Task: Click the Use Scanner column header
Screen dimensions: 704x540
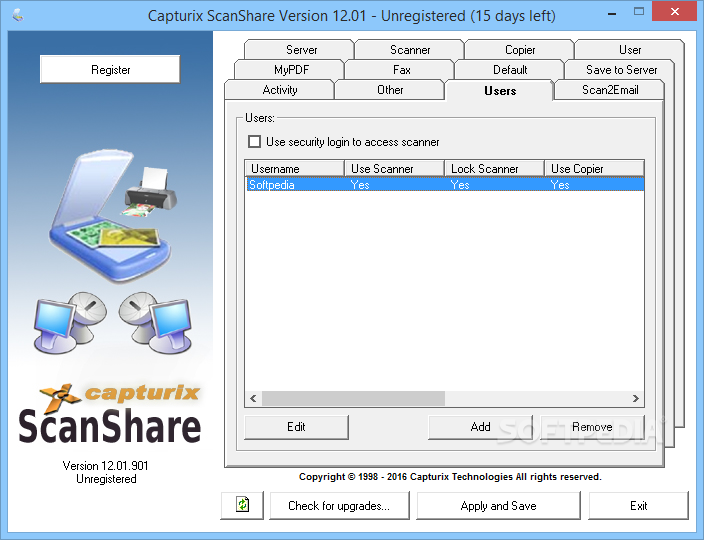Action: [x=394, y=168]
